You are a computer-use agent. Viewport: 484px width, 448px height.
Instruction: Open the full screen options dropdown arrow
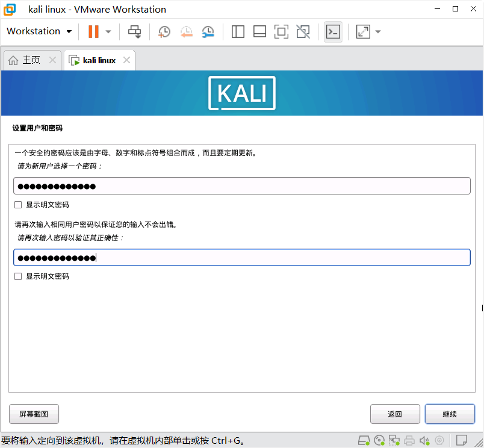[378, 31]
